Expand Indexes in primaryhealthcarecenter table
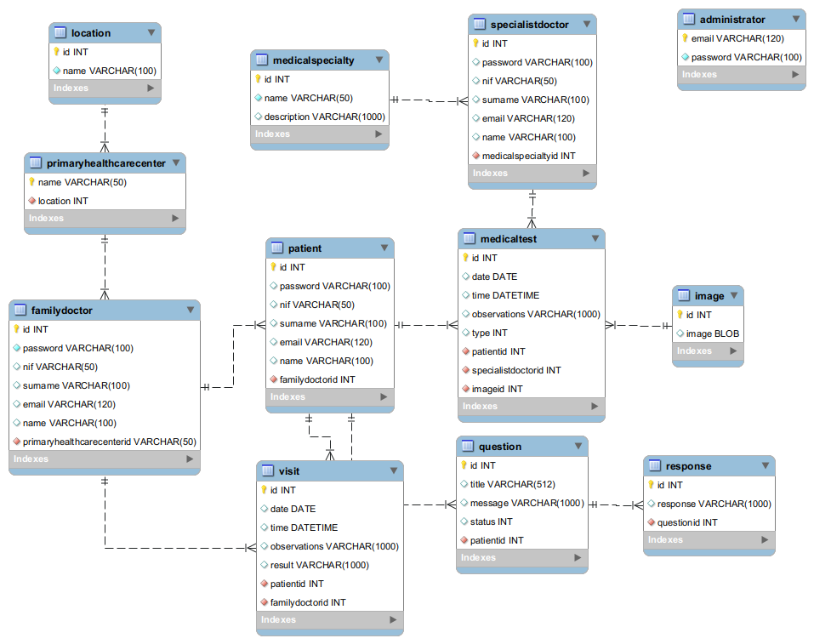Viewport: 814px width, 644px height. point(175,219)
